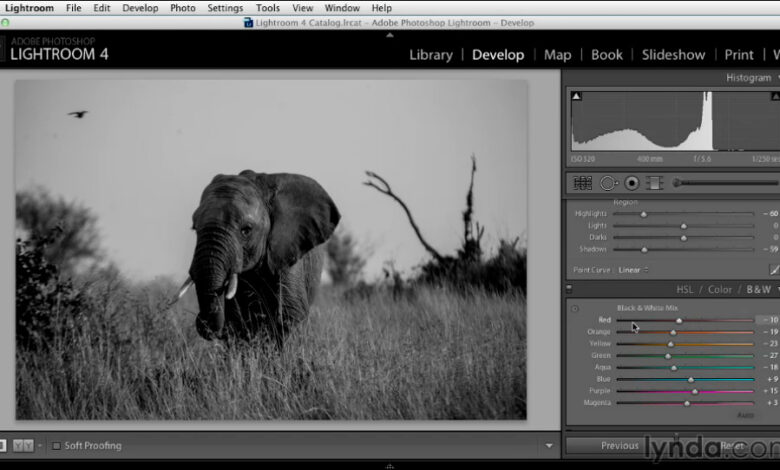Activate the Red Eye Correction tool
Image resolution: width=780 pixels, height=470 pixels.
tap(631, 183)
